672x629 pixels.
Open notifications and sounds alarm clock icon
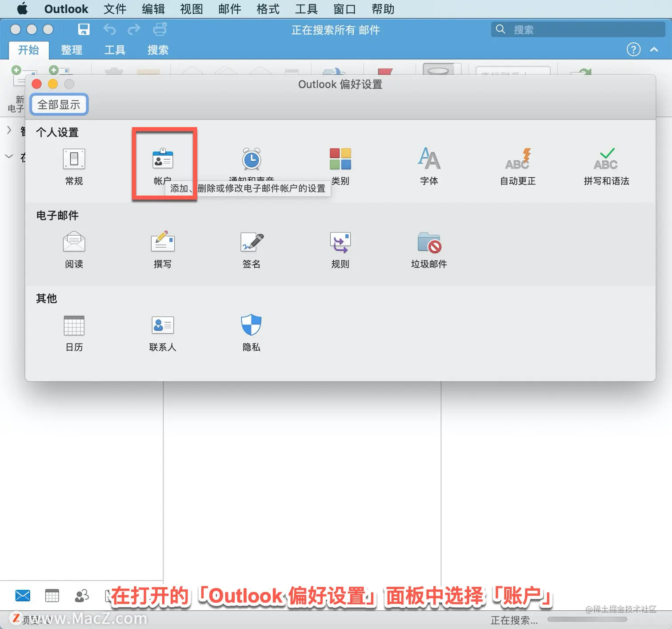pos(252,159)
